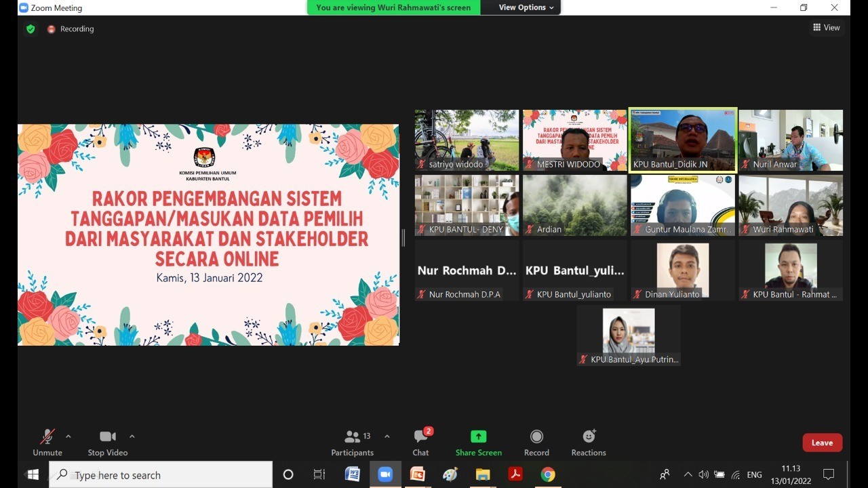Click the Recording status indicator
Viewport: 868px width, 488px height.
(71, 29)
